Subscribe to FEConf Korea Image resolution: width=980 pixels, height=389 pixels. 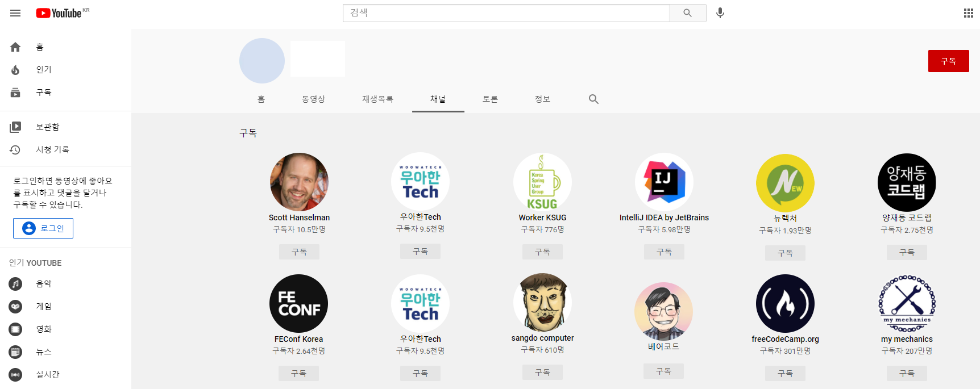pyautogui.click(x=298, y=374)
